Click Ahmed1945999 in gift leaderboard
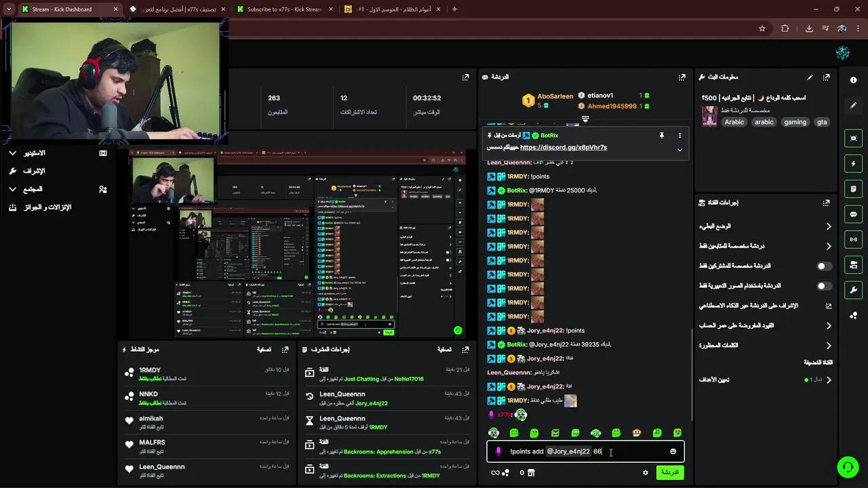 pyautogui.click(x=612, y=106)
